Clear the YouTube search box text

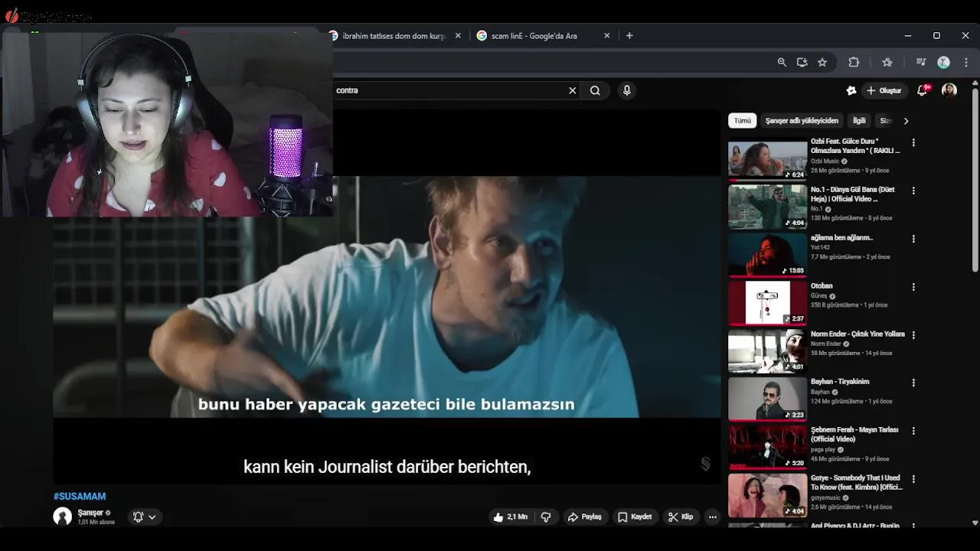pyautogui.click(x=572, y=90)
